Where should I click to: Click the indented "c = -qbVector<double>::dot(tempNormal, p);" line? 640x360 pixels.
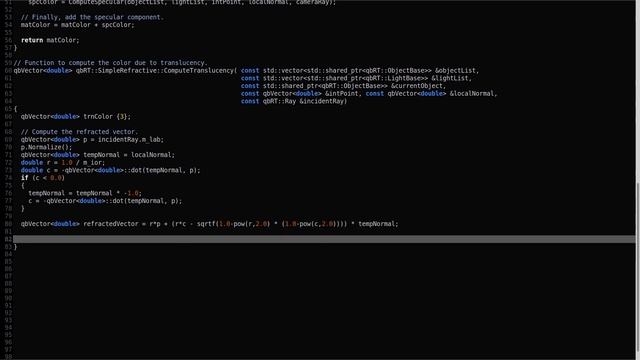(x=105, y=201)
